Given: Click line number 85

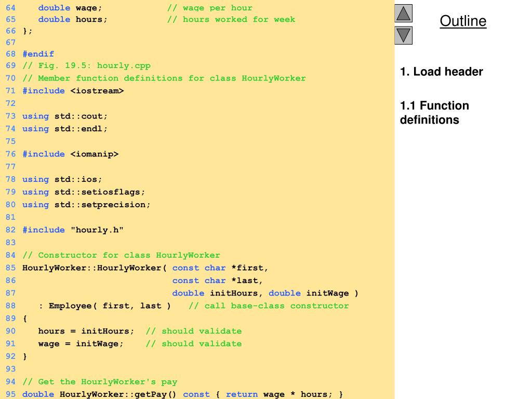Looking at the screenshot, I should coord(10,268).
